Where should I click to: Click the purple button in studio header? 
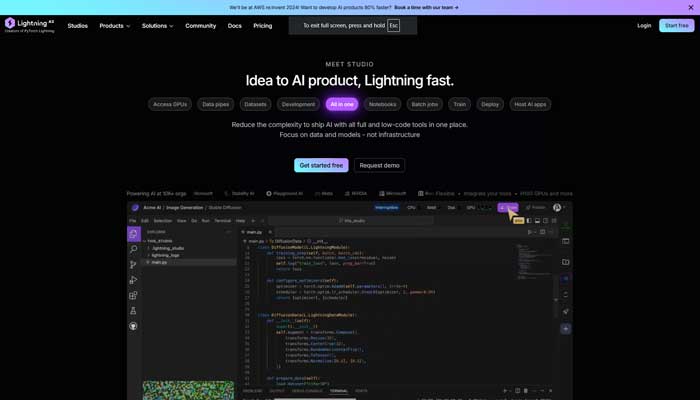508,208
